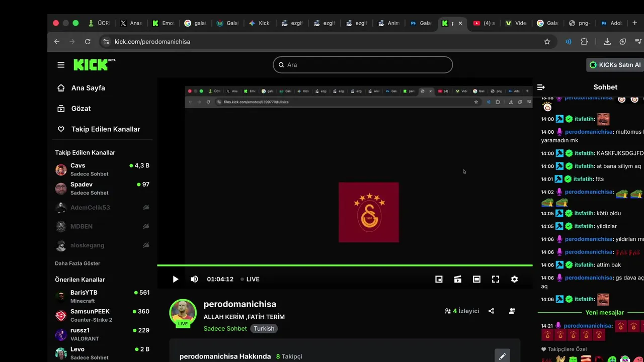Mute the stream volume speaker
The width and height of the screenshot is (644, 362).
pos(194,279)
